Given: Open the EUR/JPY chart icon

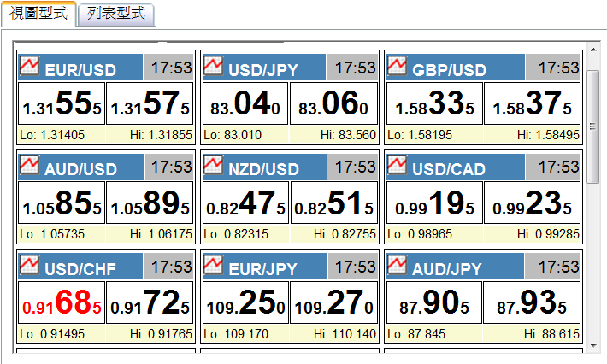Looking at the screenshot, I should 214,266.
